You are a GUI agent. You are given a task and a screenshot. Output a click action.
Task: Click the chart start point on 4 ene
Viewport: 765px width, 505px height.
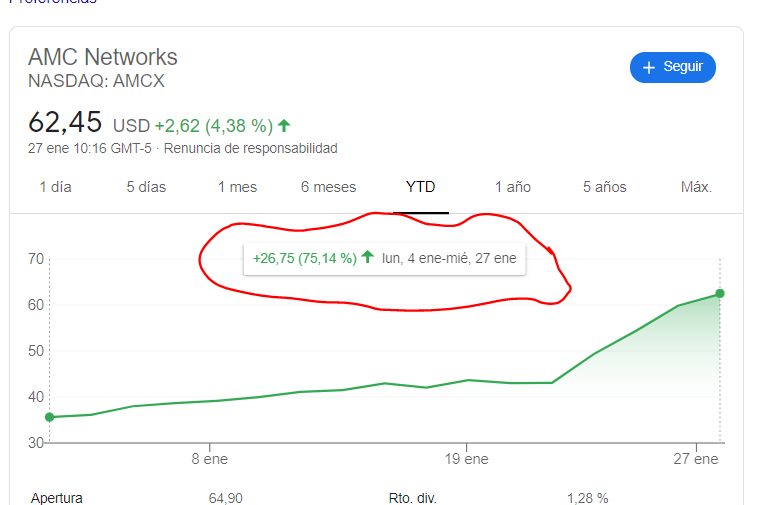(49, 417)
